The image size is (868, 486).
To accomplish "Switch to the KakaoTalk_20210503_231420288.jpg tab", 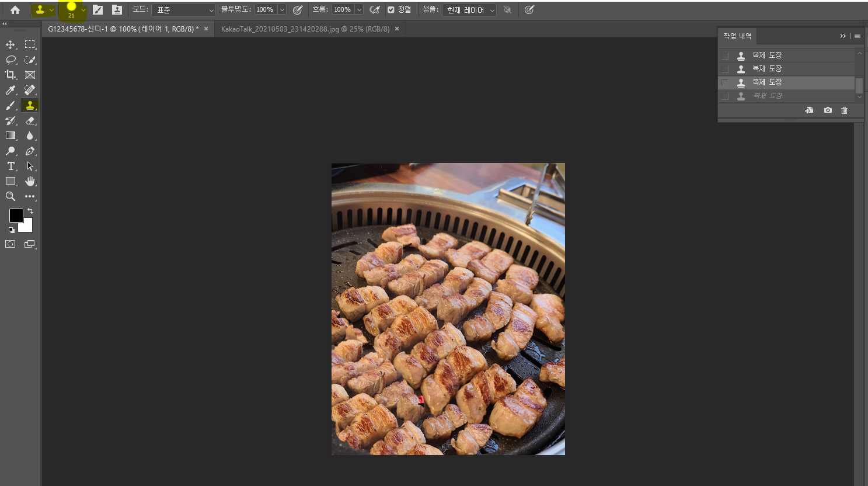I will click(x=305, y=29).
